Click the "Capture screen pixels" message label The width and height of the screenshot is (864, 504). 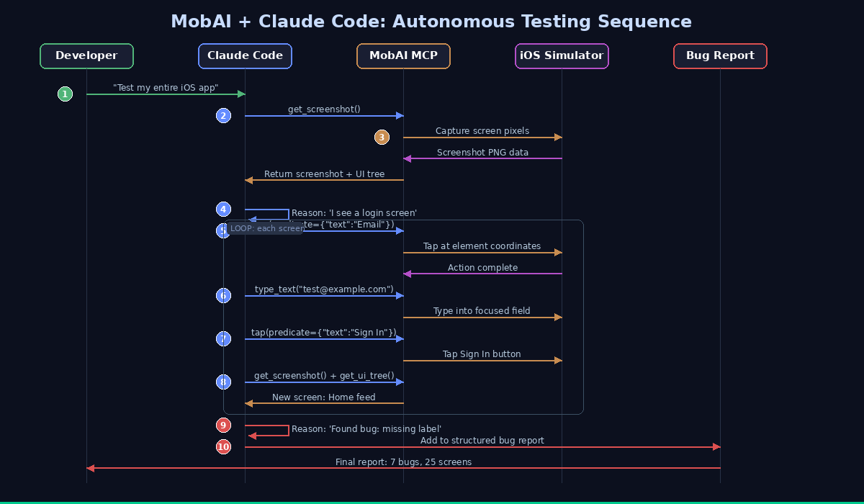point(482,131)
